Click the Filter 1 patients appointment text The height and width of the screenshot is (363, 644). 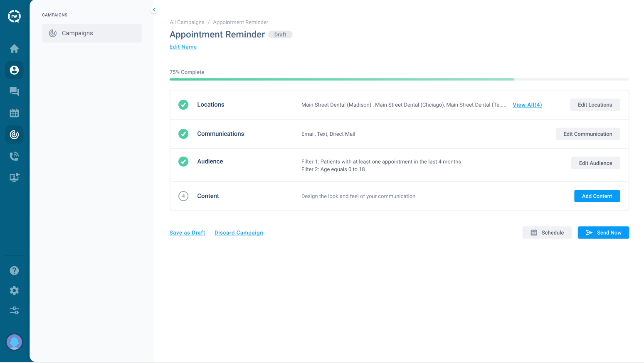381,162
